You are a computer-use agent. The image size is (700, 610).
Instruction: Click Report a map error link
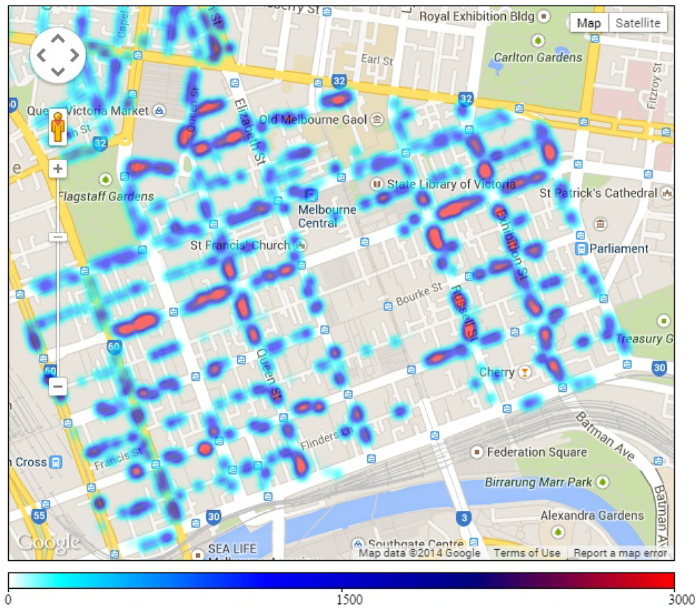[620, 553]
